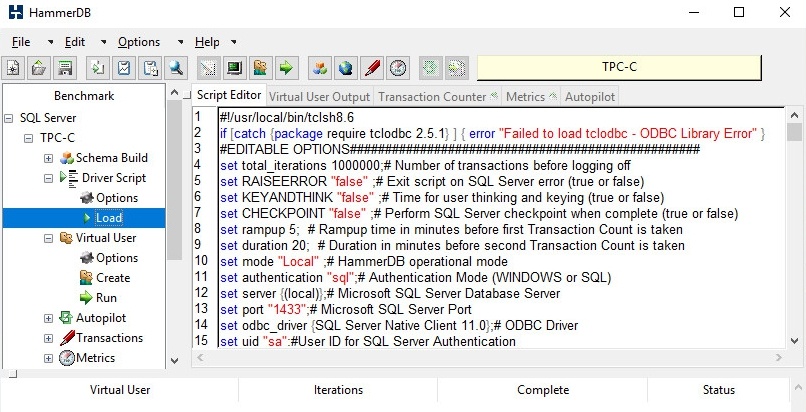Image resolution: width=806 pixels, height=412 pixels.
Task: Click the dropdown arrow next to Options menu
Action: [180, 42]
